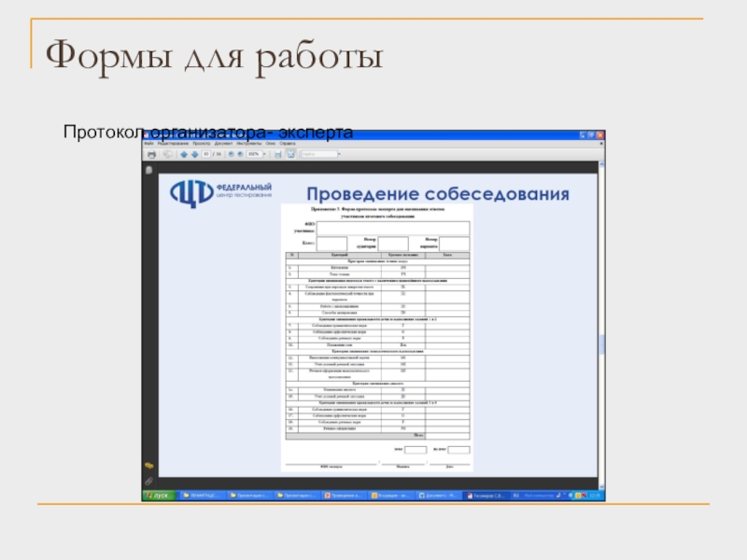The image size is (747, 560).
Task: Expand the zoom percentage dropdown
Action: 264,154
